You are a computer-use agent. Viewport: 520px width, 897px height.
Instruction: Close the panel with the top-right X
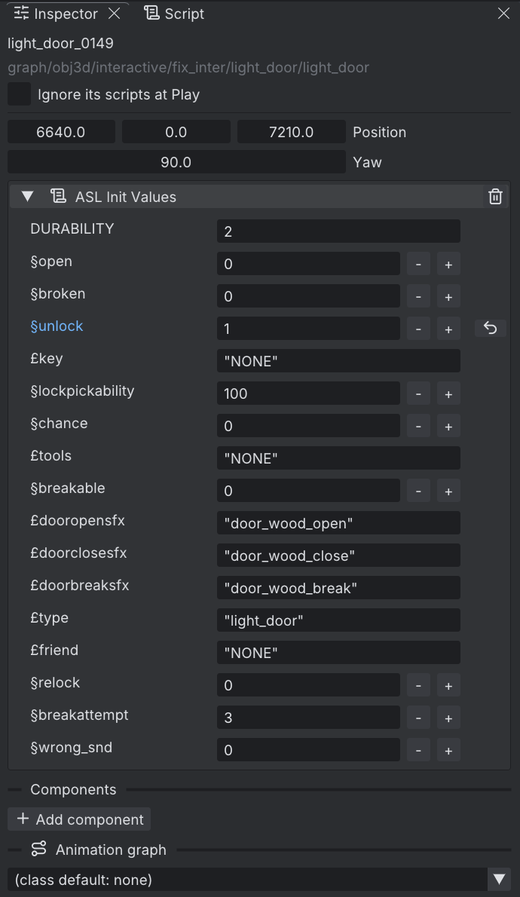[503, 13]
